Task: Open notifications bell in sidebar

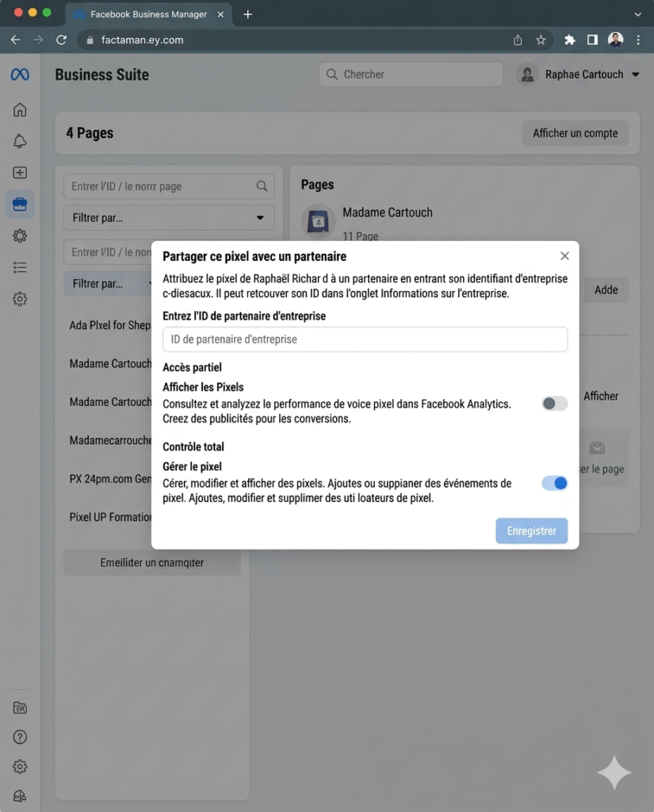Action: (x=20, y=141)
